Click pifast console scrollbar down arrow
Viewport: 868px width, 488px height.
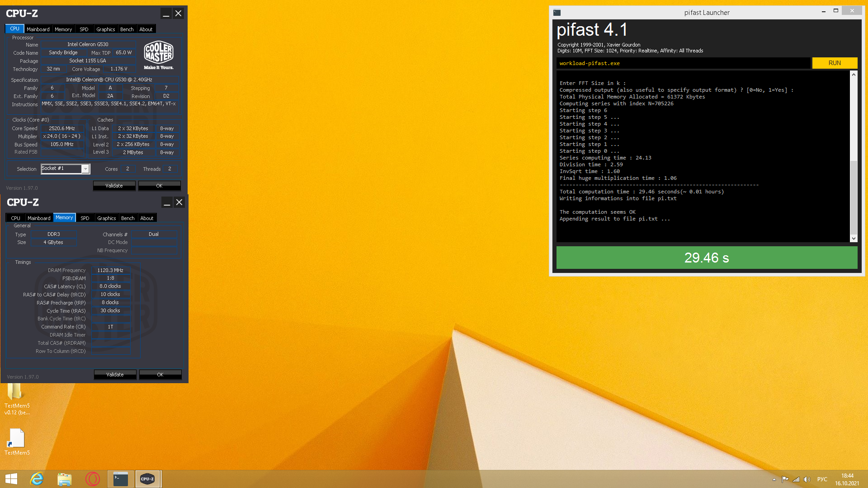pyautogui.click(x=854, y=238)
